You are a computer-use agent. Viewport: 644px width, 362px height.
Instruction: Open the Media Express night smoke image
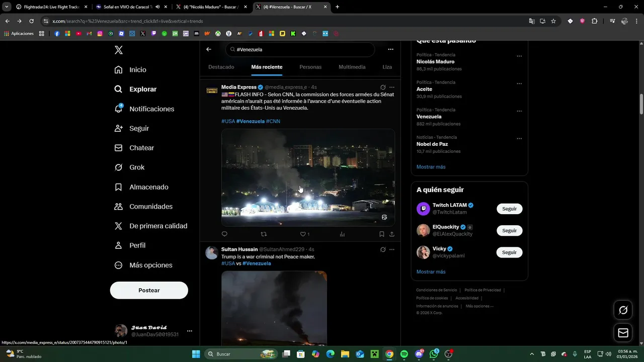[x=308, y=177]
